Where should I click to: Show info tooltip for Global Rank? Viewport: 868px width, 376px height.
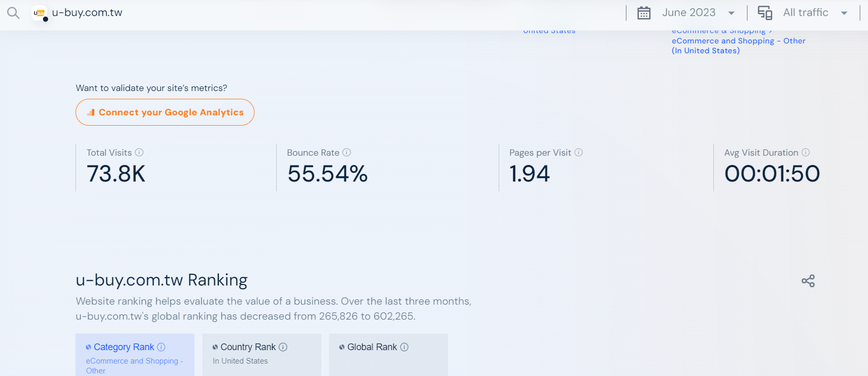405,347
